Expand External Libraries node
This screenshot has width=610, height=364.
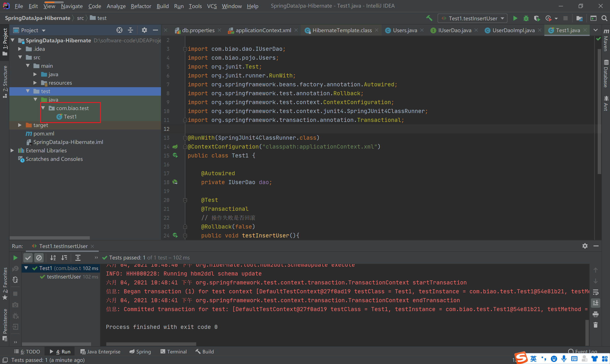click(12, 150)
